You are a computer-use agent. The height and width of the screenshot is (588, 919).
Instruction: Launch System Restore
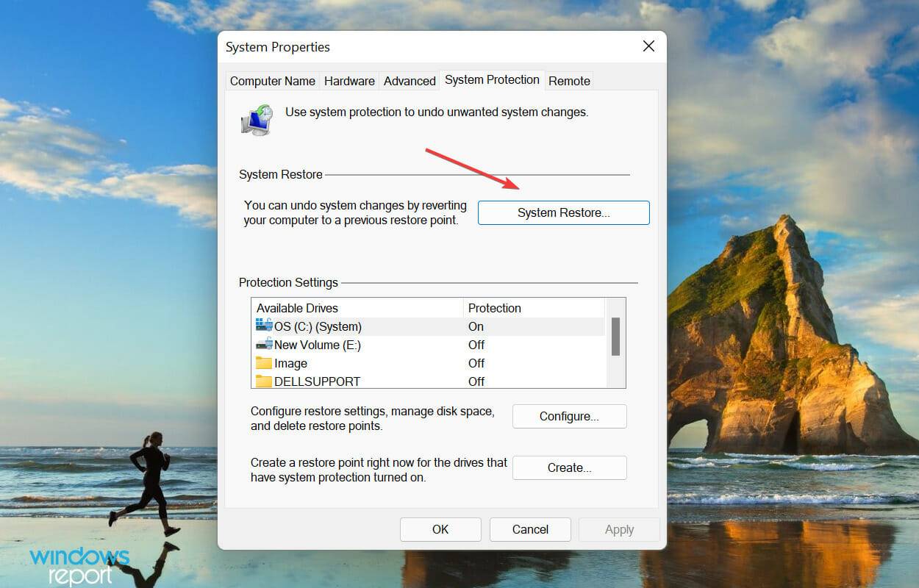coord(563,212)
